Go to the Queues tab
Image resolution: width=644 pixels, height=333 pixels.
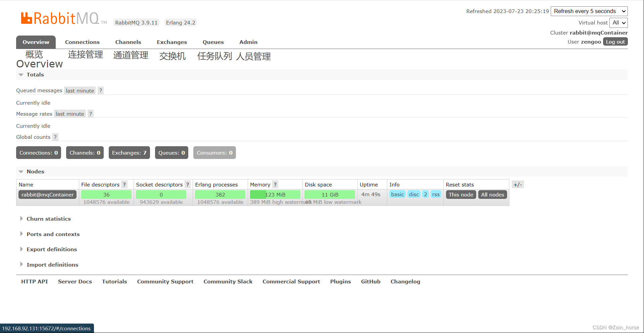pyautogui.click(x=213, y=42)
